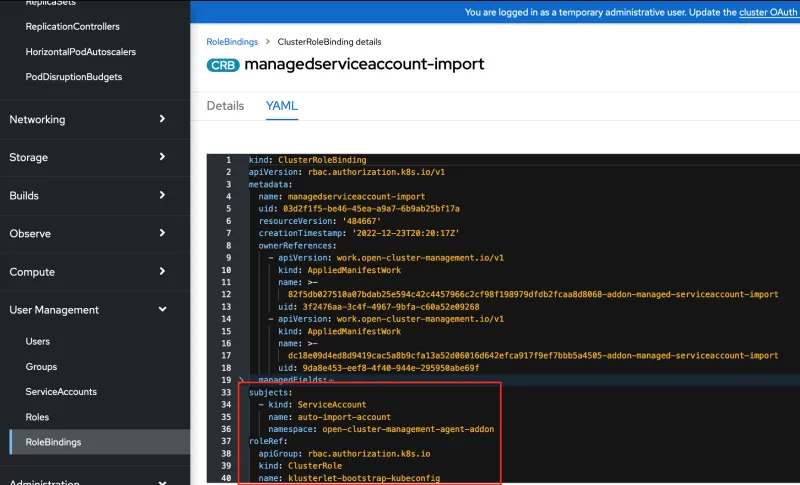
Task: Open the Roles sidebar item
Action: [37, 417]
